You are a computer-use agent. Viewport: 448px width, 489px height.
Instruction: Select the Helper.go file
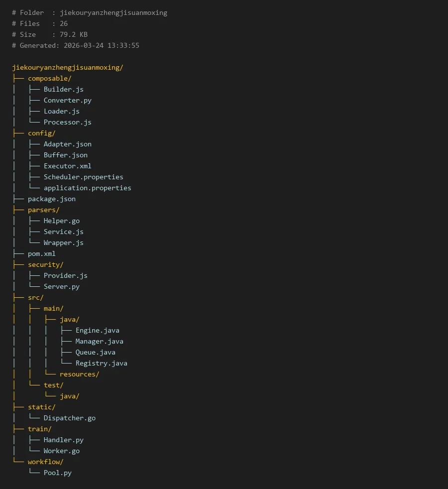(x=61, y=221)
